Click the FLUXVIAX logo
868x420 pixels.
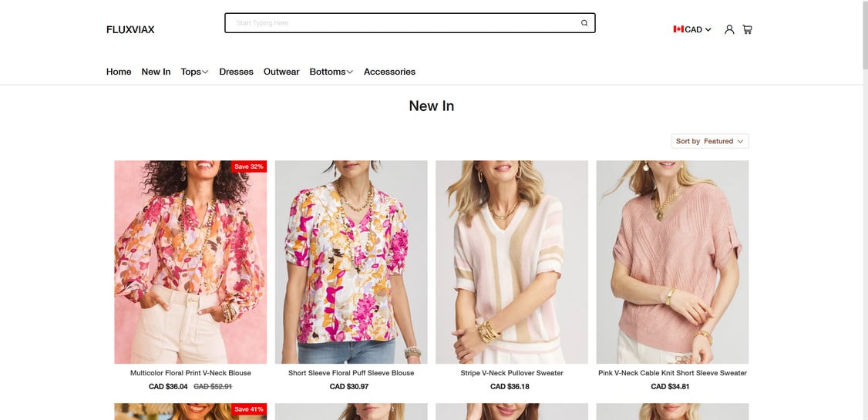[130, 30]
